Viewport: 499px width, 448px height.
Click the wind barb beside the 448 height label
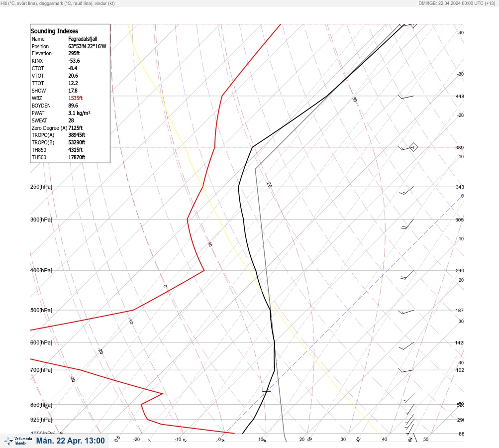tap(406, 97)
